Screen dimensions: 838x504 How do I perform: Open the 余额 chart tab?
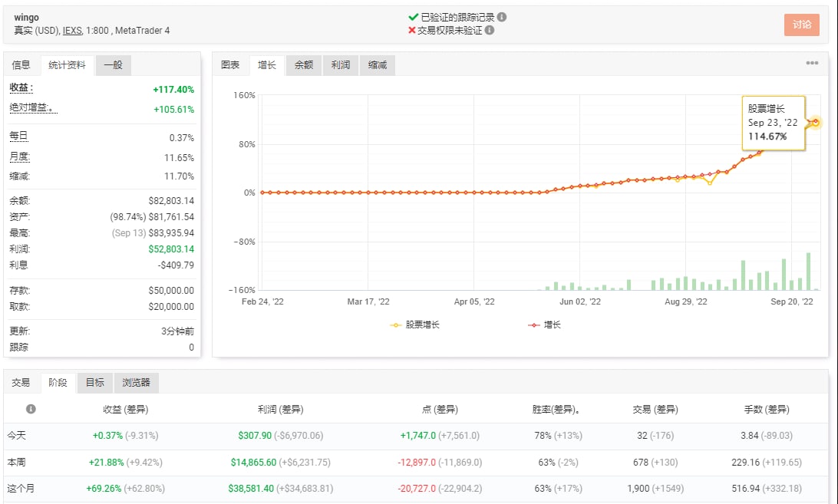(x=304, y=65)
